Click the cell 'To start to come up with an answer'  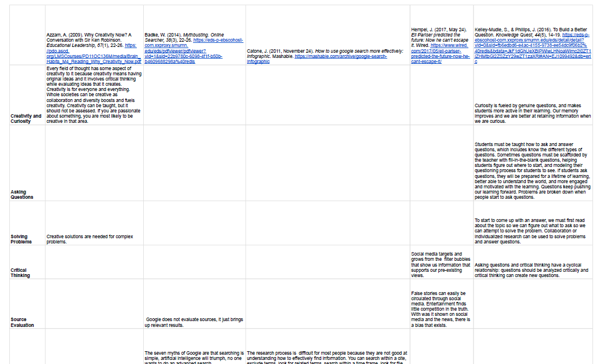[533, 223]
